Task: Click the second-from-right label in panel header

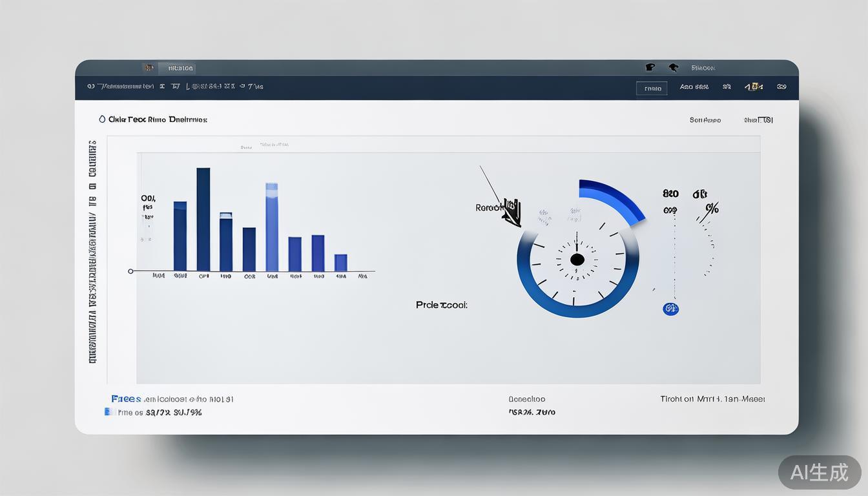Action: 705,120
